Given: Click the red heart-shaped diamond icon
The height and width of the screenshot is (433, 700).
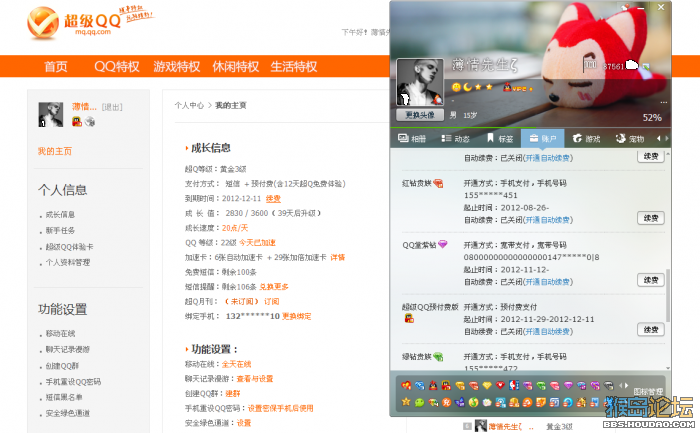Looking at the screenshot, I should [x=500, y=385].
